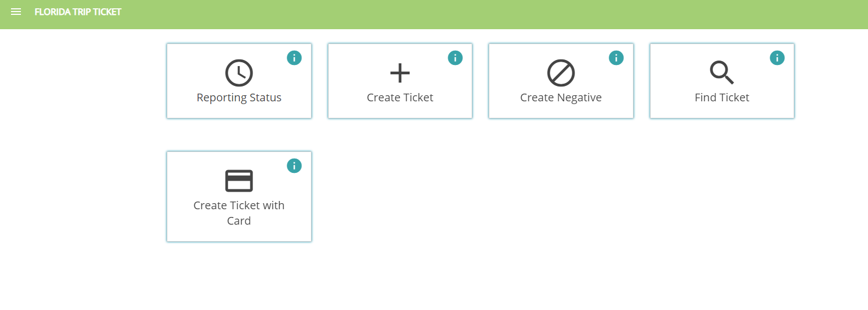Open the hamburger navigation menu
This screenshot has width=868, height=310.
[x=16, y=12]
